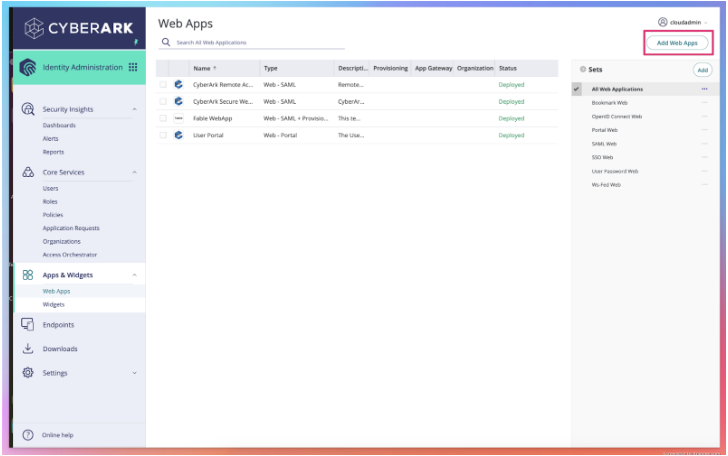Screen dimensions: 728x456
Task: Open Organizations in the sidebar
Action: coord(61,241)
